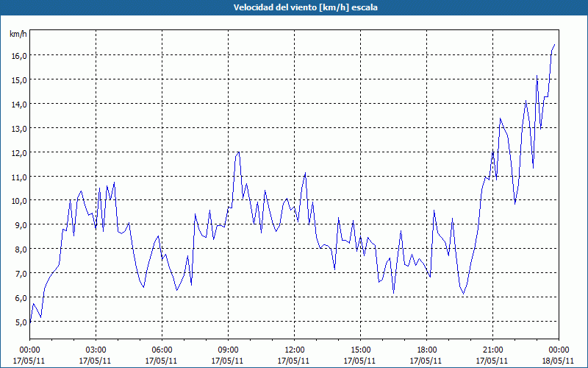This screenshot has width=588, height=368.
Task: Click the 14,0 y-axis label
Action: 19,104
